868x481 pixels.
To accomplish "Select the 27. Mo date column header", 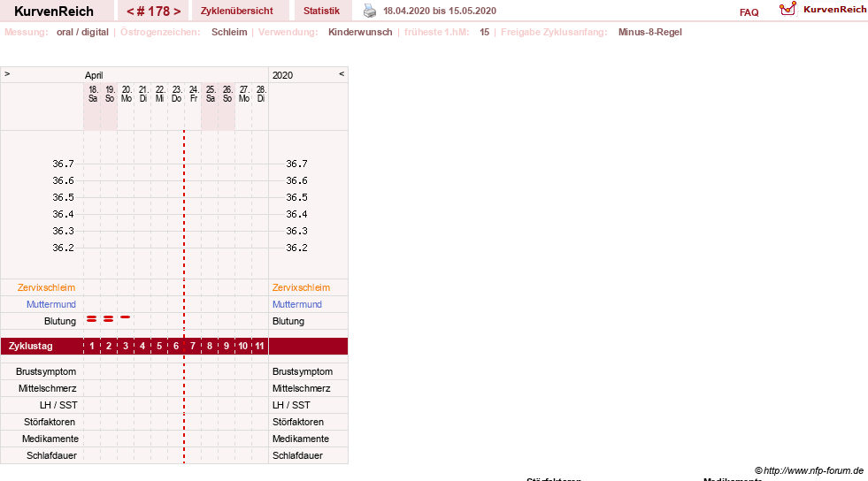I will click(x=244, y=94).
